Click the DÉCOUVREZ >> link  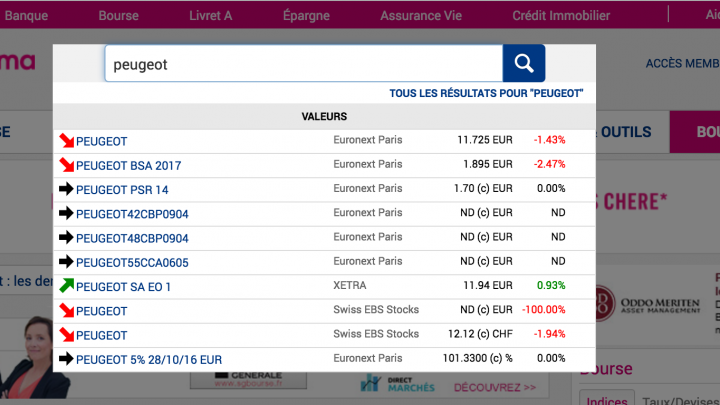(495, 388)
